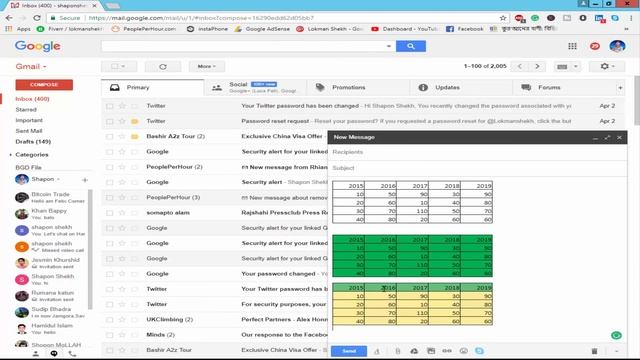
Task: Open Hangouts phone calls icon
Action: pos(72,354)
